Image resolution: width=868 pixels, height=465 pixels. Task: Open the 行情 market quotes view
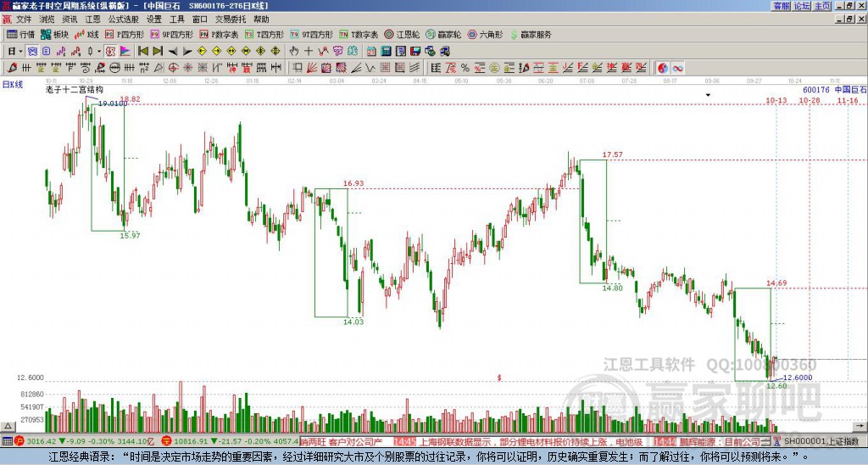[20, 34]
